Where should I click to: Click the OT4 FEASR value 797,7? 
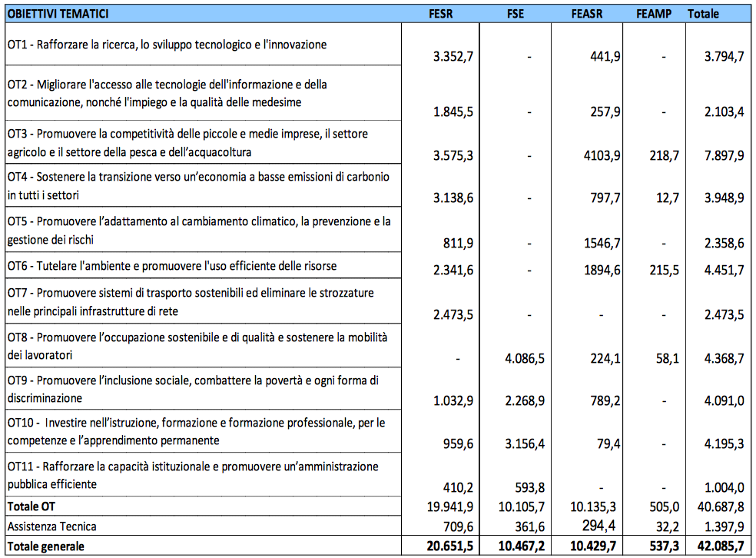point(605,198)
